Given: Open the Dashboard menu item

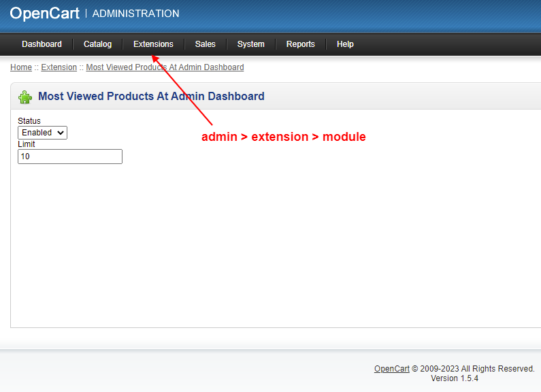Looking at the screenshot, I should pos(42,44).
